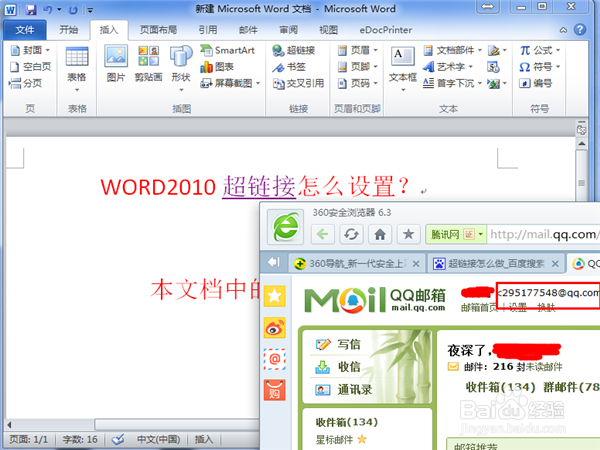Insert a Number (编号)

(x=535, y=83)
